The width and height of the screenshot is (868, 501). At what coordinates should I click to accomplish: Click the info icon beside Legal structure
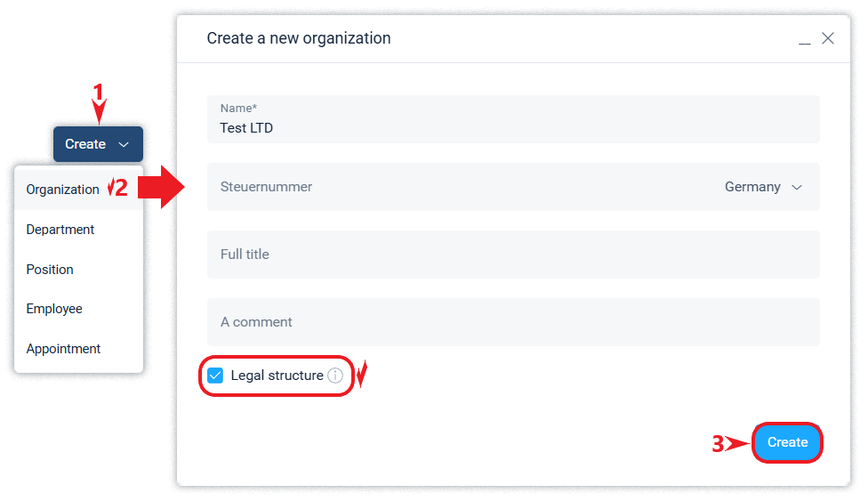tap(335, 376)
